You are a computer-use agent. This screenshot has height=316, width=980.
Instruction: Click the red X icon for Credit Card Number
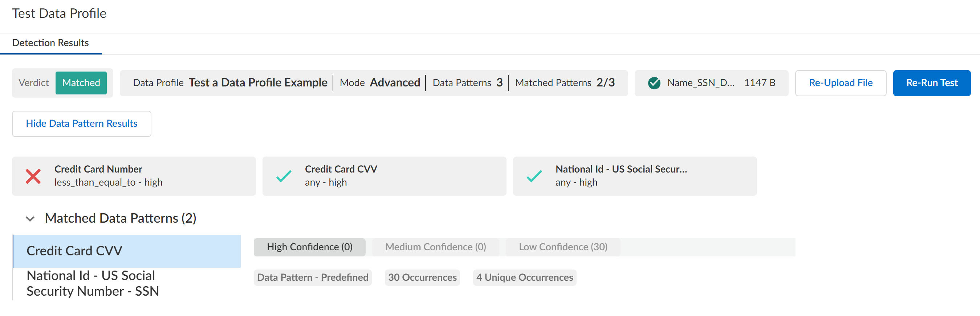point(33,176)
